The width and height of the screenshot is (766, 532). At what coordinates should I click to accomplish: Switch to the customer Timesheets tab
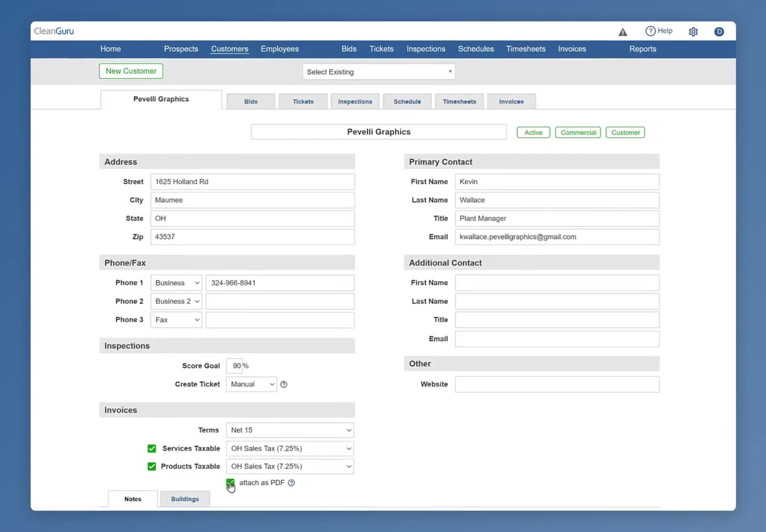(460, 101)
